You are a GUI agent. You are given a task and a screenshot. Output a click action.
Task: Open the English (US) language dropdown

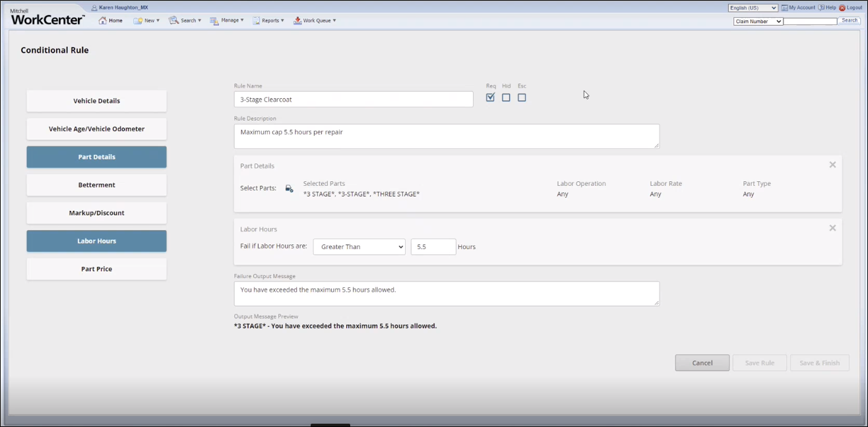(x=753, y=8)
